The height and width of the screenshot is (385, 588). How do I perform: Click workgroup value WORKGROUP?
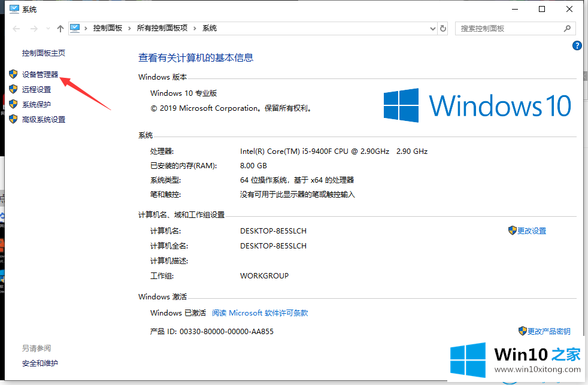[265, 276]
